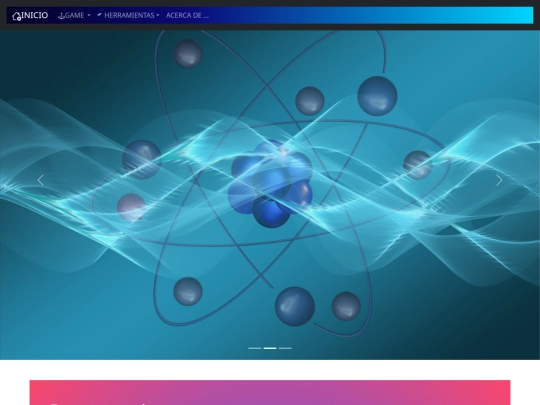Jump to the first carousel slide indicator
The height and width of the screenshot is (405, 540).
coord(255,348)
